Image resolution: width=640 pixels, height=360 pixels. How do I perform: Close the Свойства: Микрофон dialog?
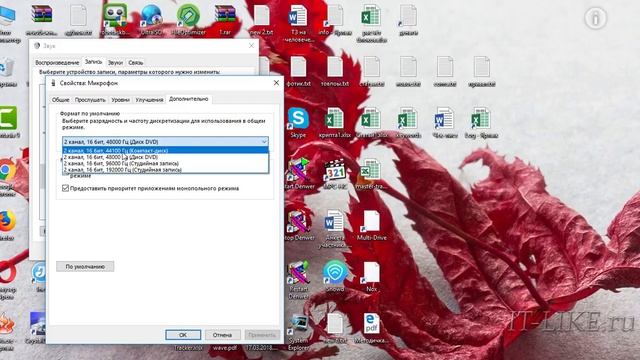tap(276, 83)
